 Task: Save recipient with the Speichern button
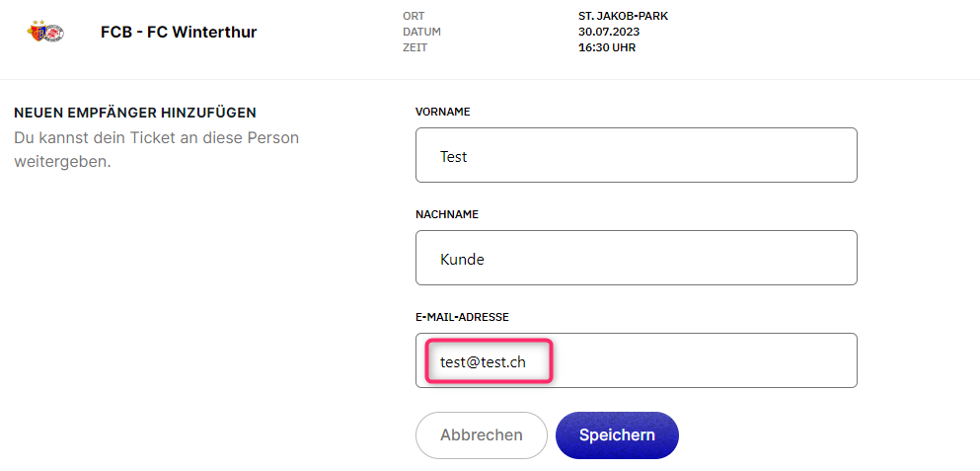coord(617,435)
